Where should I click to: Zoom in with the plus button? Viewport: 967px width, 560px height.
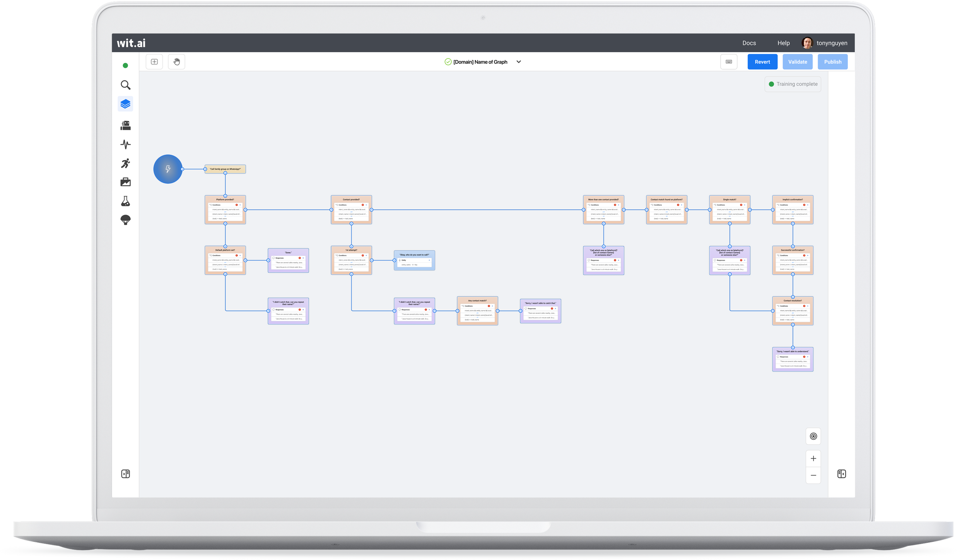813,458
